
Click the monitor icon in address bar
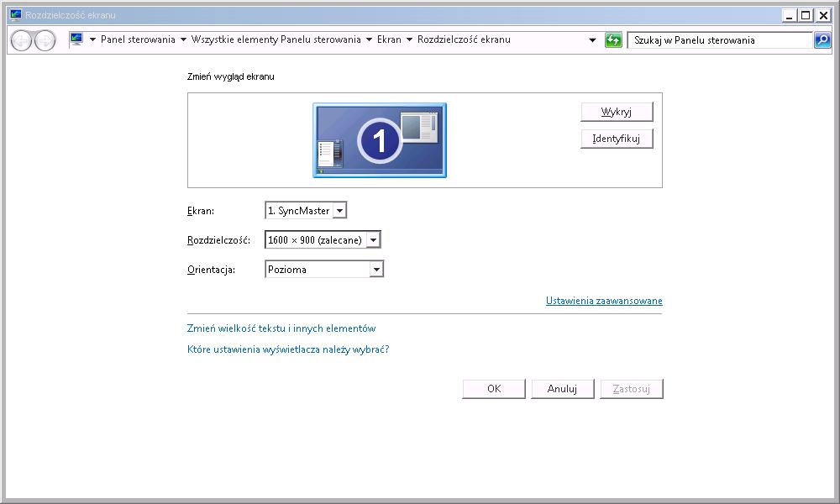(76, 39)
